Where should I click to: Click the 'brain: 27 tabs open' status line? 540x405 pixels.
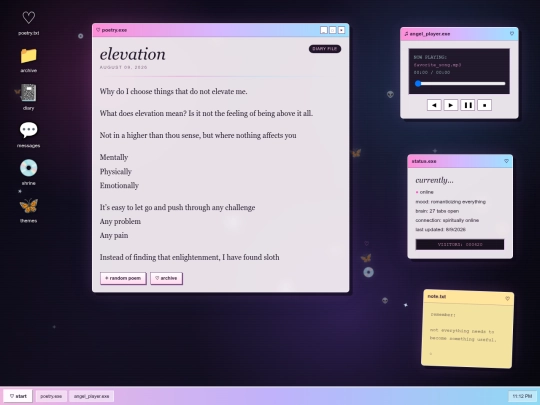coord(437,211)
